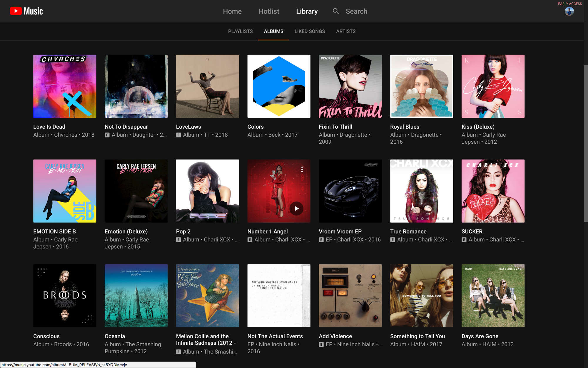Open the Search icon
The image size is (588, 368).
(x=336, y=11)
